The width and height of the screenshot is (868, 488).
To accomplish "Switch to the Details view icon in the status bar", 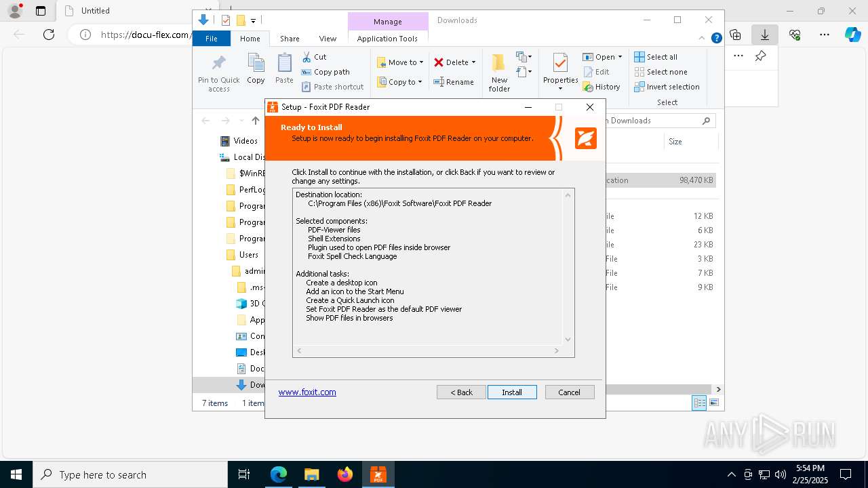I will coord(699,403).
